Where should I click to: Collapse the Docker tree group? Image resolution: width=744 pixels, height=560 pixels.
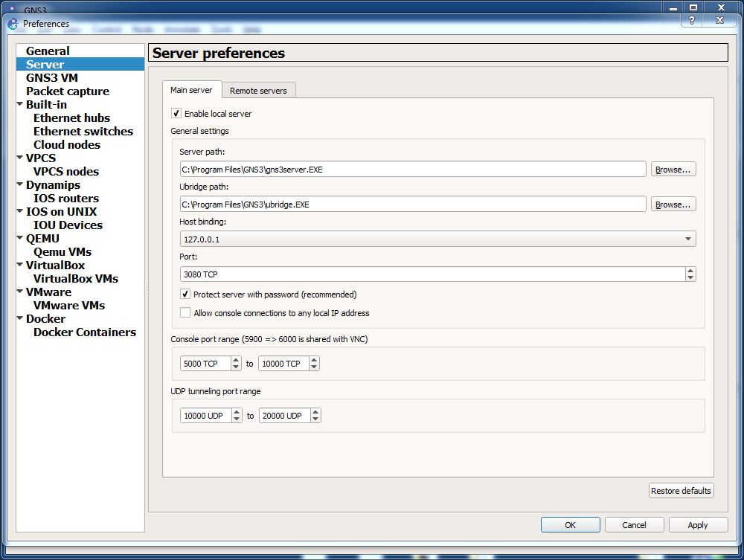(x=20, y=318)
